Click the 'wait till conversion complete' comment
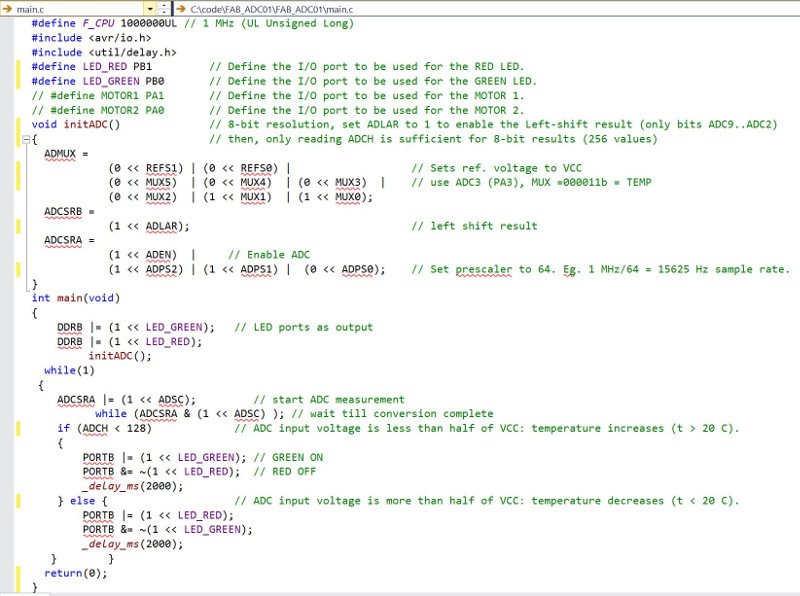Screen dimensions: 800x596 [392, 414]
